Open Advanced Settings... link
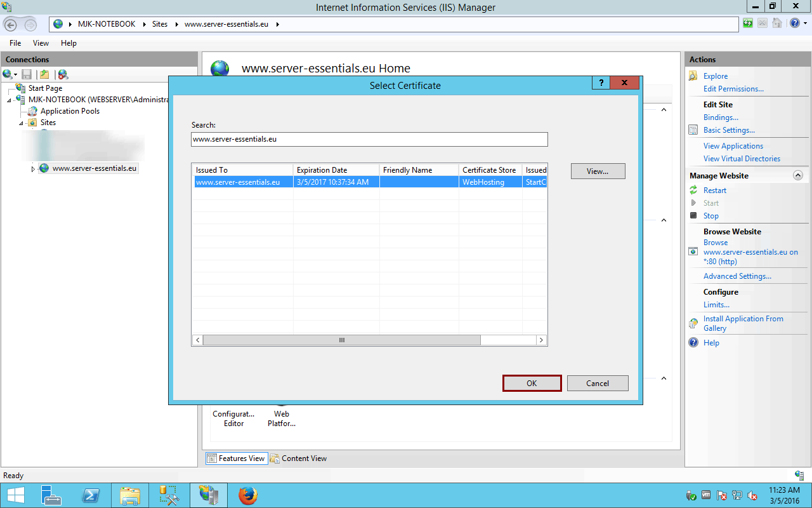Image resolution: width=812 pixels, height=508 pixels. (737, 276)
